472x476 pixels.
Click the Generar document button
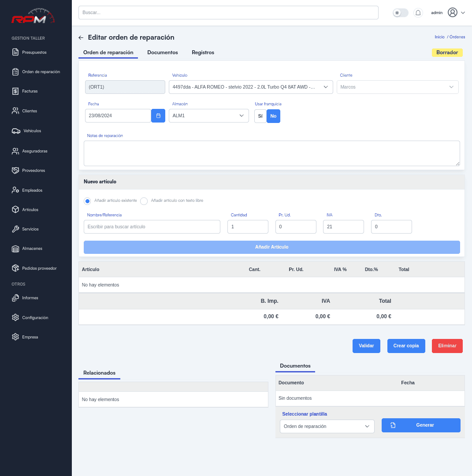click(421, 425)
